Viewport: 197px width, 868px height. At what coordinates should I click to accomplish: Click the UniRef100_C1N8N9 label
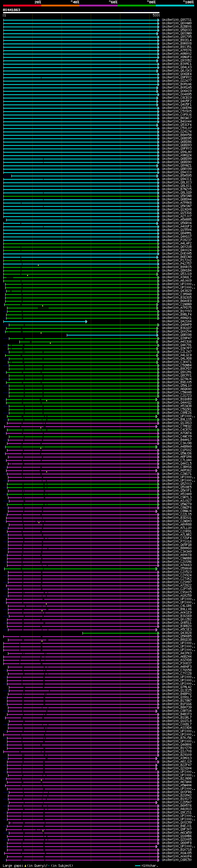point(177,304)
